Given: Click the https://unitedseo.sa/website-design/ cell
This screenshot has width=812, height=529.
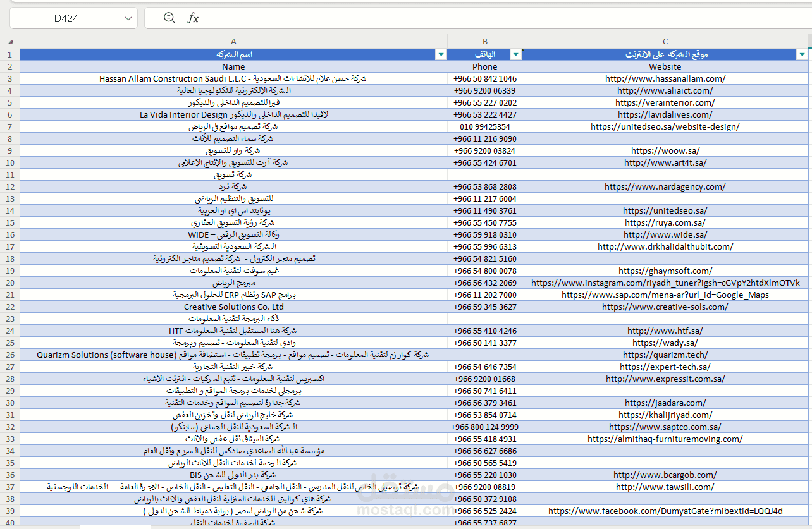Looking at the screenshot, I should tap(665, 126).
